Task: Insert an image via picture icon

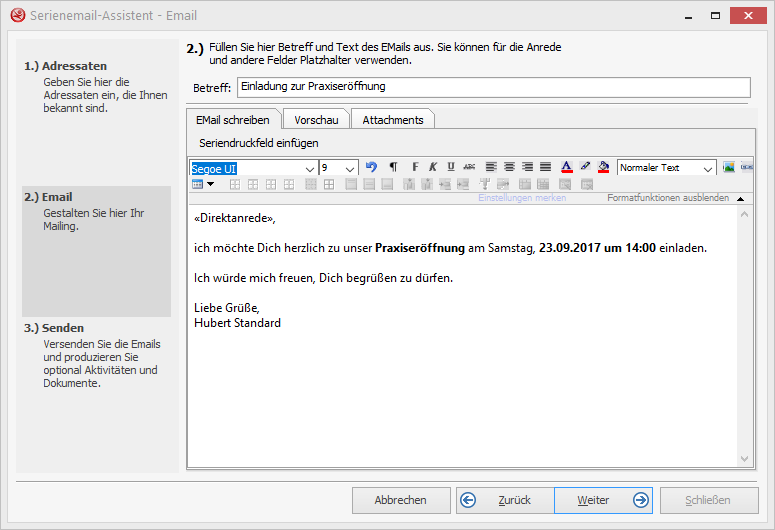Action: tap(728, 167)
